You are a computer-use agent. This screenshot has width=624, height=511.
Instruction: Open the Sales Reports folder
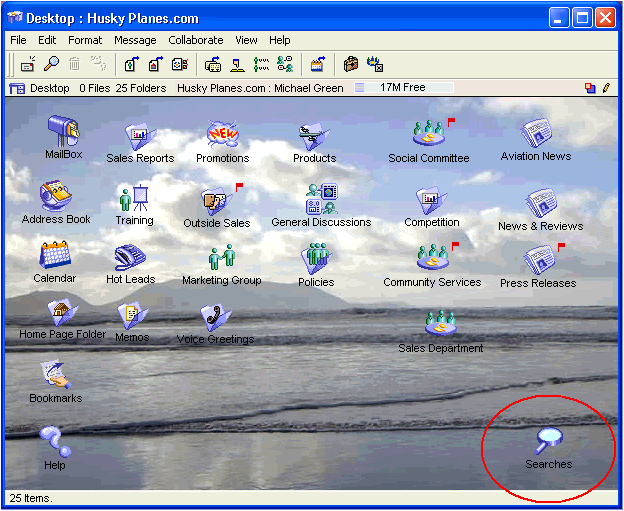[x=139, y=137]
